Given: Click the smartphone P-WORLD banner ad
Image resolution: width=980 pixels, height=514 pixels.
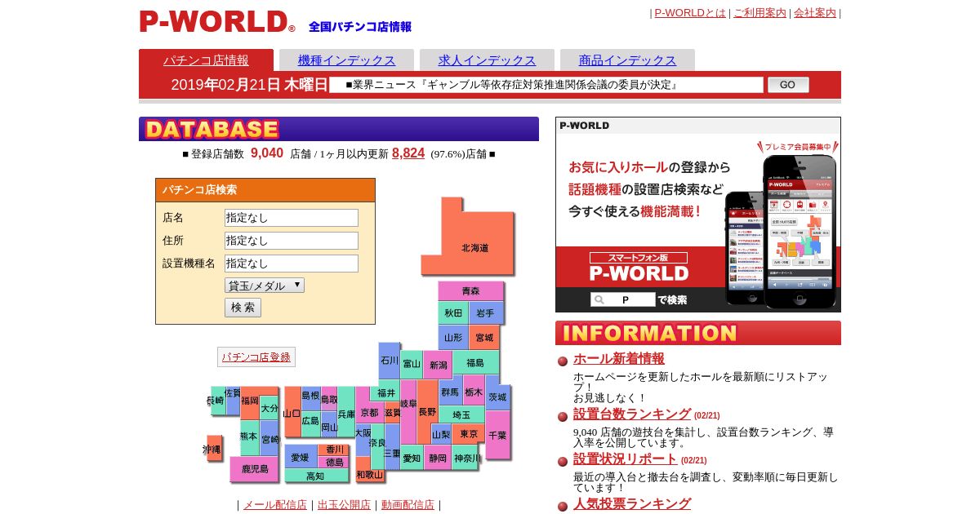Looking at the screenshot, I should tap(698, 215).
